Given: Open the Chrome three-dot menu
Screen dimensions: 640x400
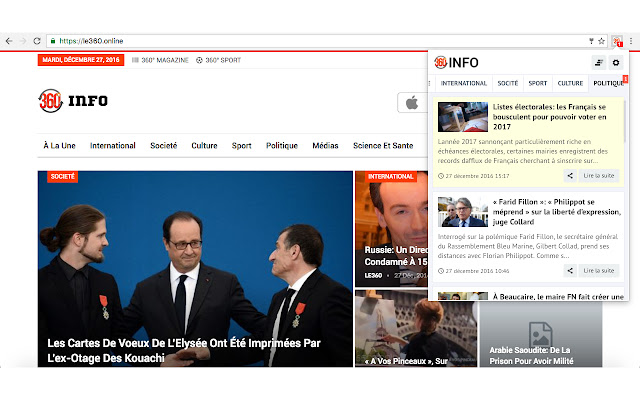Looking at the screenshot, I should pyautogui.click(x=631, y=41).
